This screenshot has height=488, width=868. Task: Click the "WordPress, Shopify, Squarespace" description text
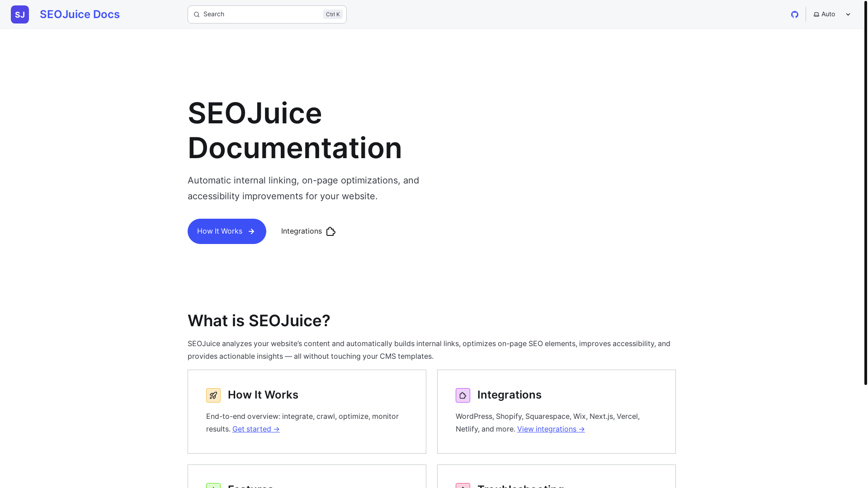547,423
